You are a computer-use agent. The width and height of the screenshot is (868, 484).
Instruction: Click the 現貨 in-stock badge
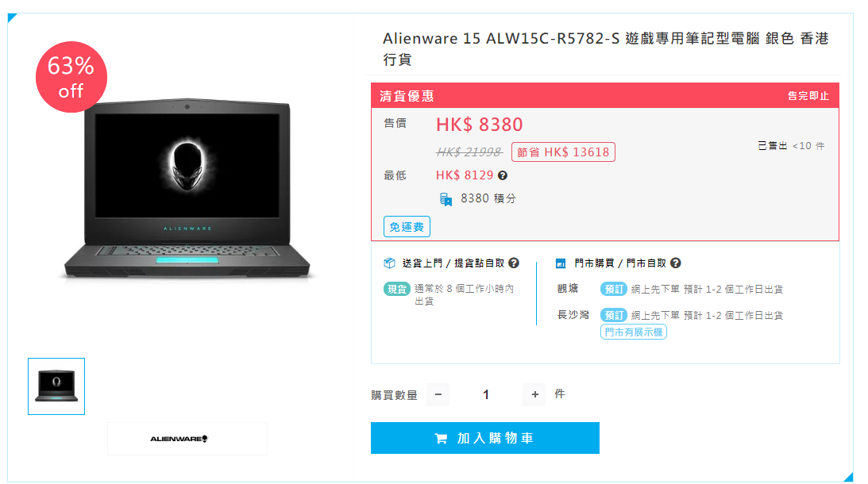coord(397,289)
